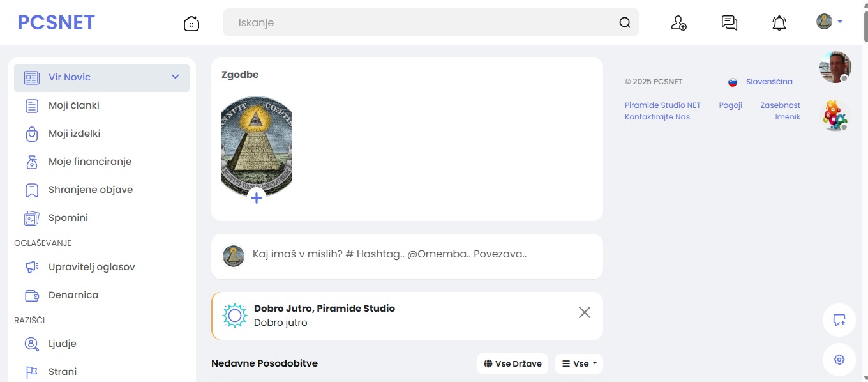Viewport: 868px width, 382px height.
Task: Click the Moji članki document icon
Action: coord(32,106)
